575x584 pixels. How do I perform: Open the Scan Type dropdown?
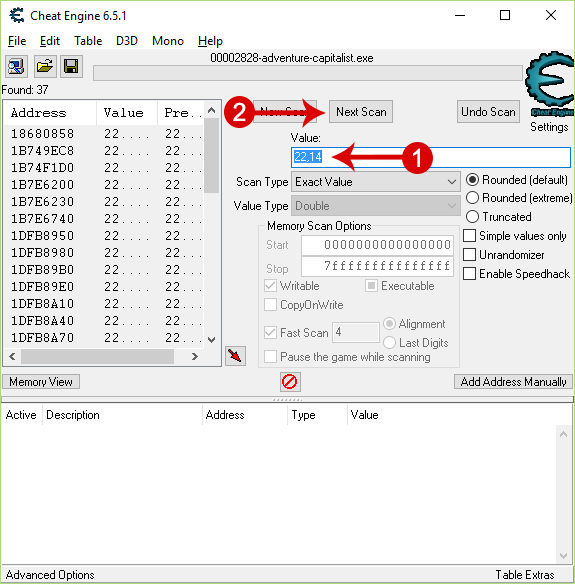376,182
